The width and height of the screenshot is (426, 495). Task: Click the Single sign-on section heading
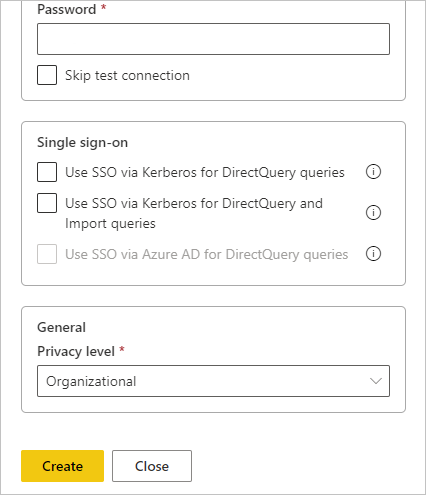(82, 143)
